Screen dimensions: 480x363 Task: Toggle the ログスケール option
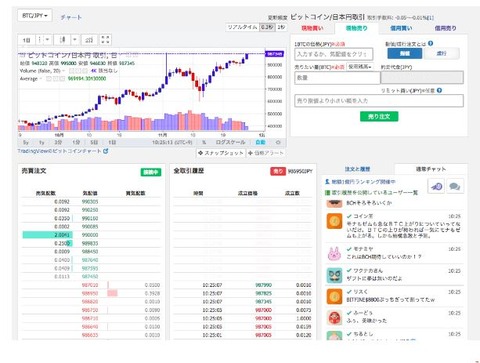(230, 142)
